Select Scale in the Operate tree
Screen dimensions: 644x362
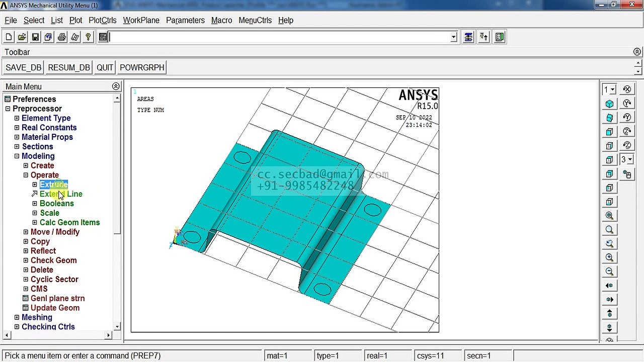coord(49,213)
